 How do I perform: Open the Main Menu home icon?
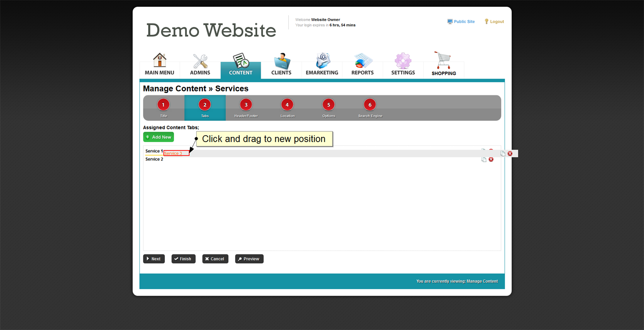click(159, 64)
